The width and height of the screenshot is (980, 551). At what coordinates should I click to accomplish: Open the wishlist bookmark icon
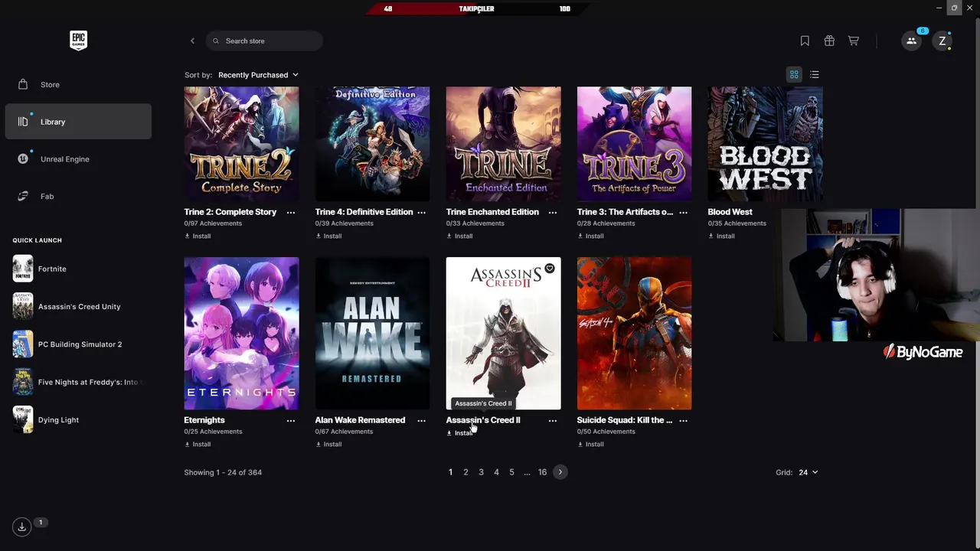[x=805, y=41]
